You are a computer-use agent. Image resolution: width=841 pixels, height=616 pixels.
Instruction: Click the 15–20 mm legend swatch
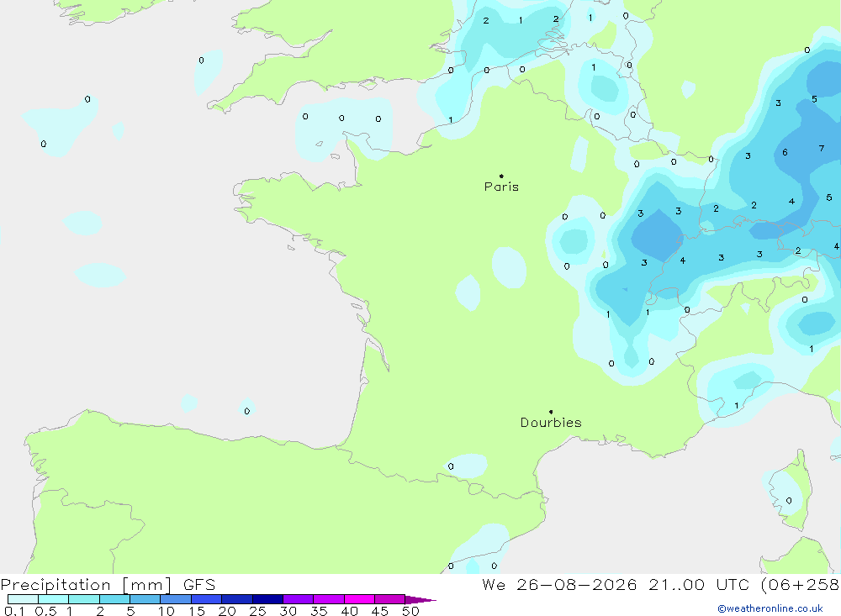click(x=207, y=599)
